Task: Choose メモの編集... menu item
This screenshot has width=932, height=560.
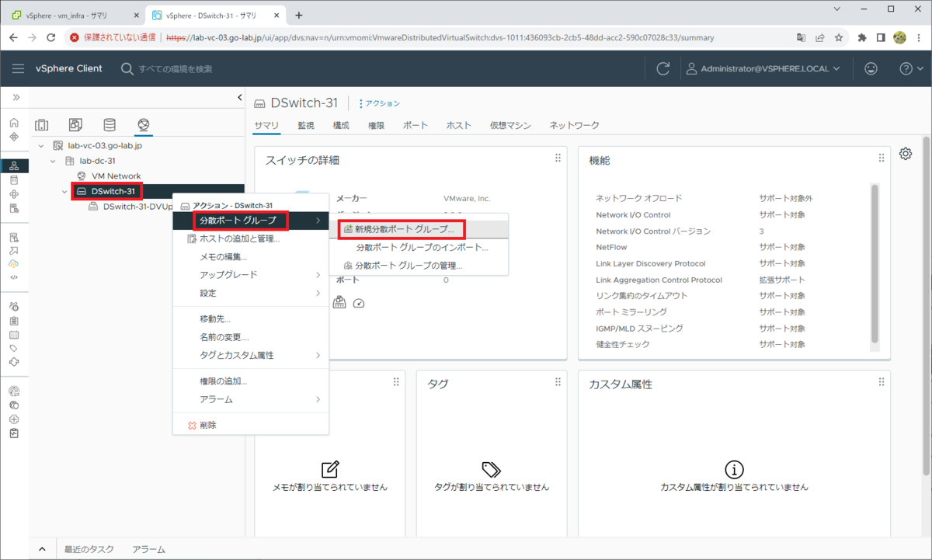Action: (251, 257)
